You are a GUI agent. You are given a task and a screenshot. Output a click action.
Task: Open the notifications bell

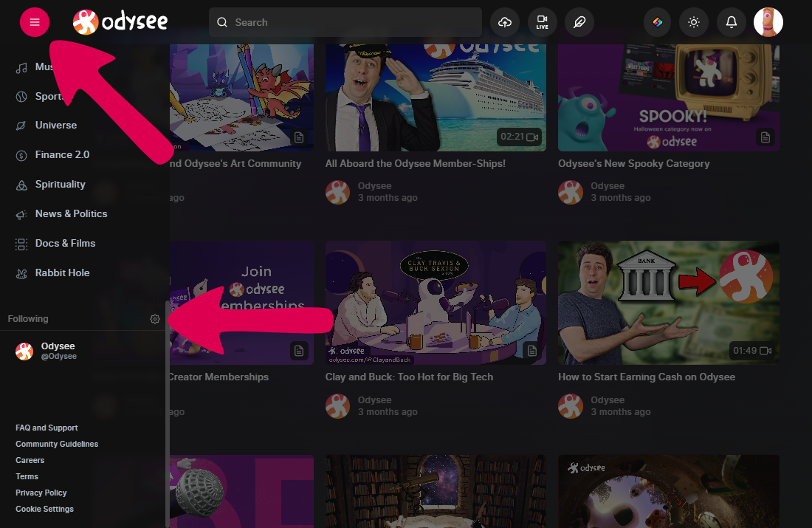(732, 22)
